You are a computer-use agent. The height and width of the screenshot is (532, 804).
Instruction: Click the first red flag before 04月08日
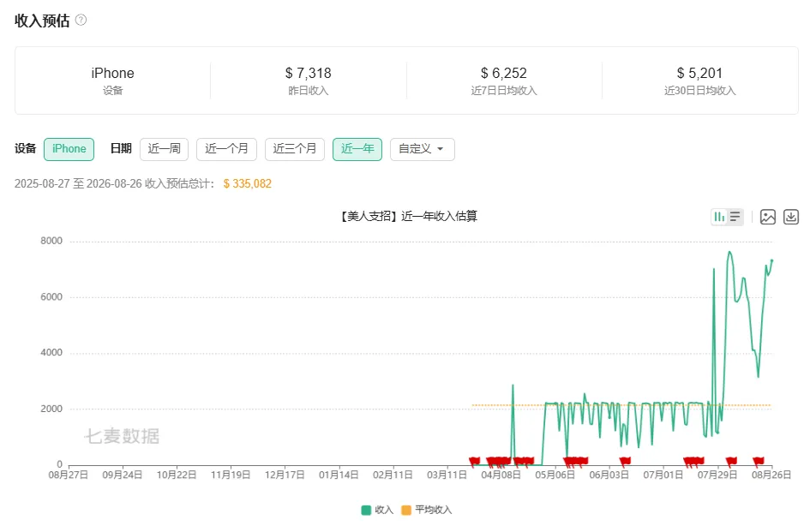click(x=474, y=461)
